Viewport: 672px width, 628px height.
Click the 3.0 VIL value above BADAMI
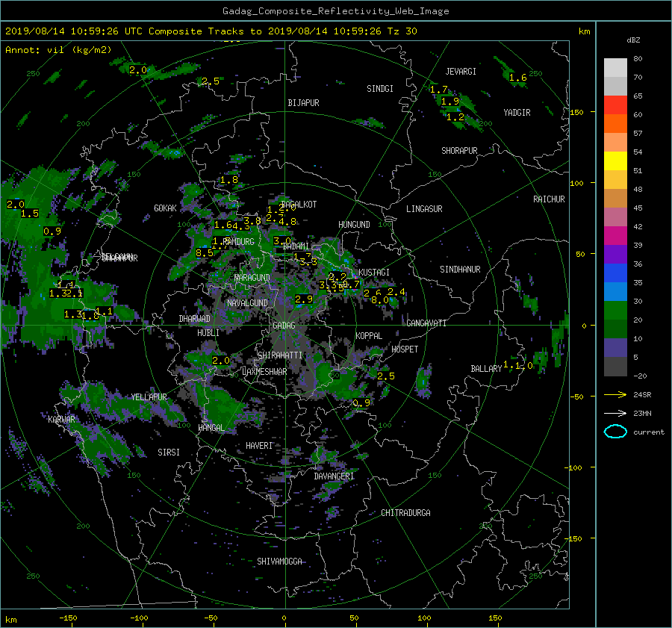pyautogui.click(x=282, y=241)
